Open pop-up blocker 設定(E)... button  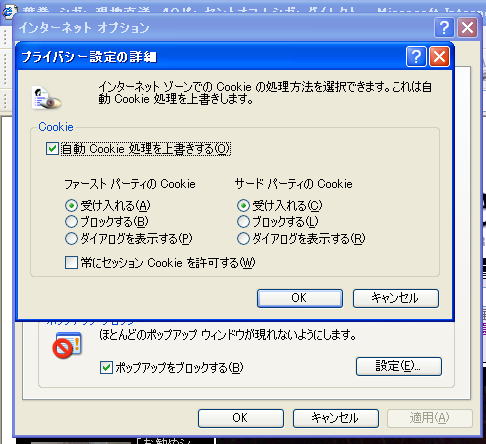tap(399, 366)
